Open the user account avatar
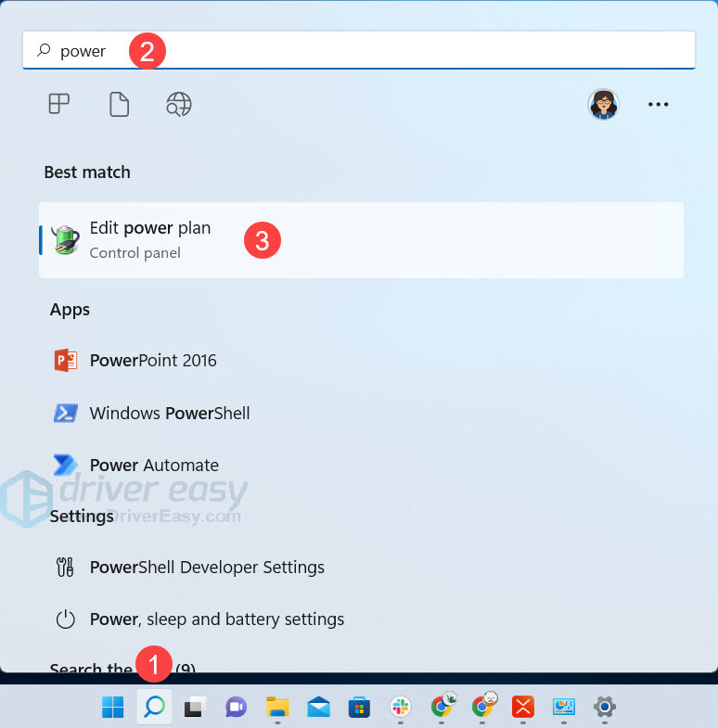The image size is (718, 728). tap(603, 104)
